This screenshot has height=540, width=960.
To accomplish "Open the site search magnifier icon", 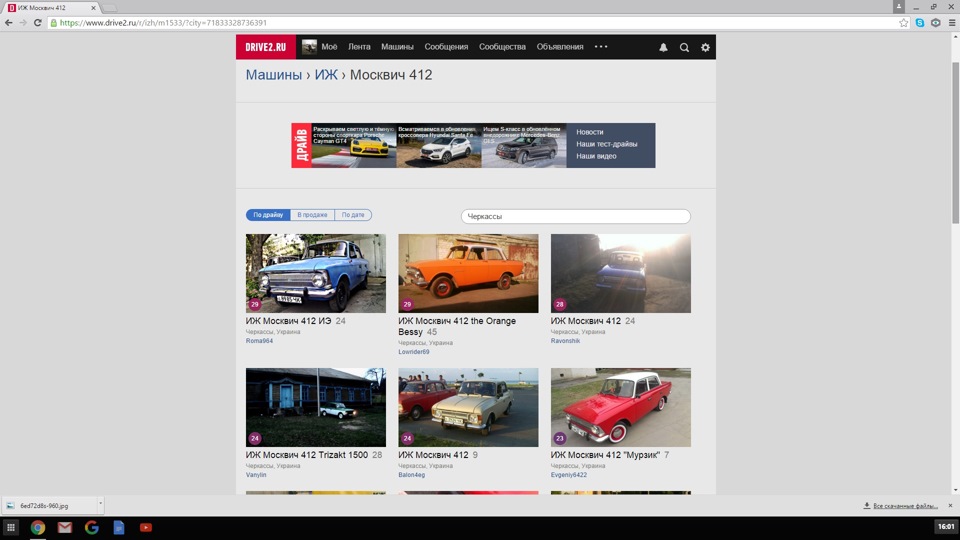I will pos(684,47).
